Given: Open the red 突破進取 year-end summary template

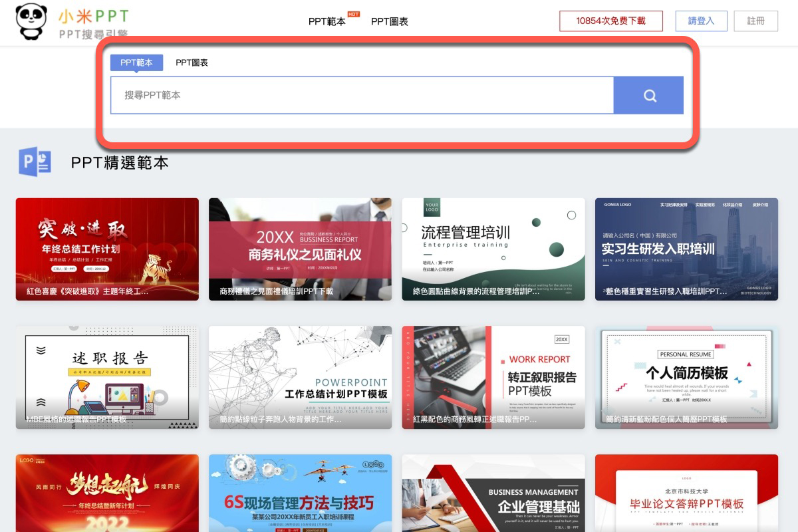Looking at the screenshot, I should coord(106,248).
